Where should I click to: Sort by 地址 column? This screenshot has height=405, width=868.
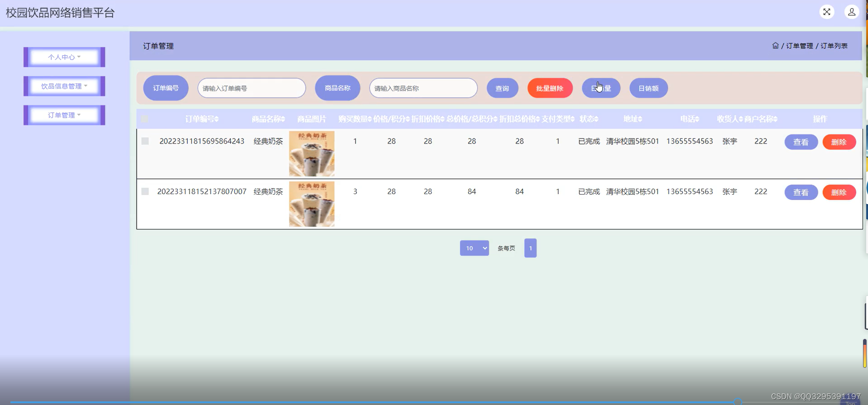click(x=633, y=119)
